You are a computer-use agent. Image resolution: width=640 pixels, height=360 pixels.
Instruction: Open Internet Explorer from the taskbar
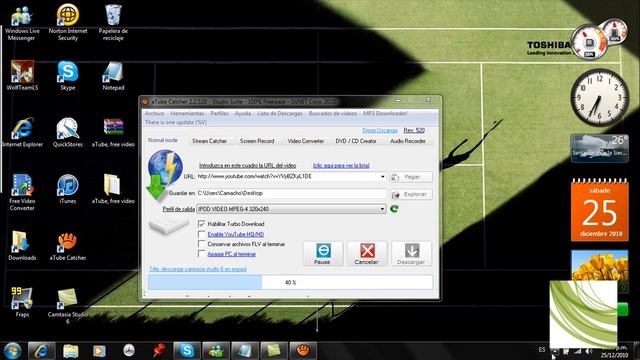tap(41, 351)
